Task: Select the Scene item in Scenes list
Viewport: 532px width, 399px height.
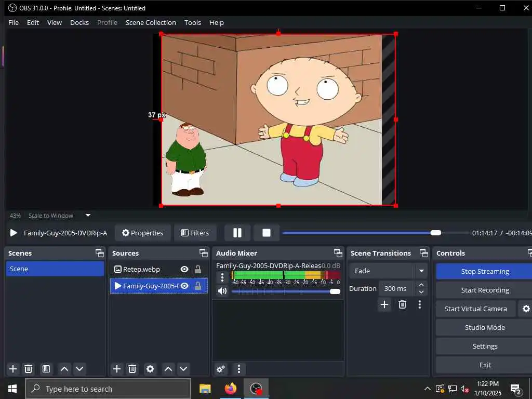Action: pyautogui.click(x=55, y=269)
